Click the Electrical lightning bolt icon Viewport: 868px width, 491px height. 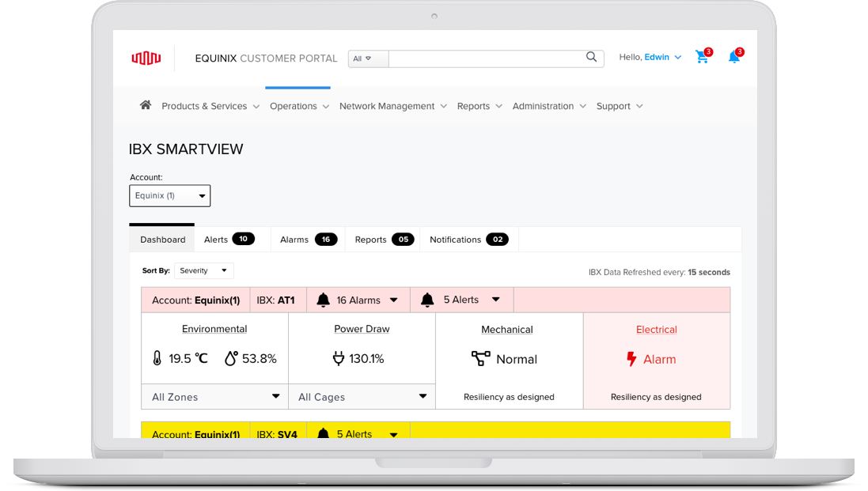coord(631,359)
